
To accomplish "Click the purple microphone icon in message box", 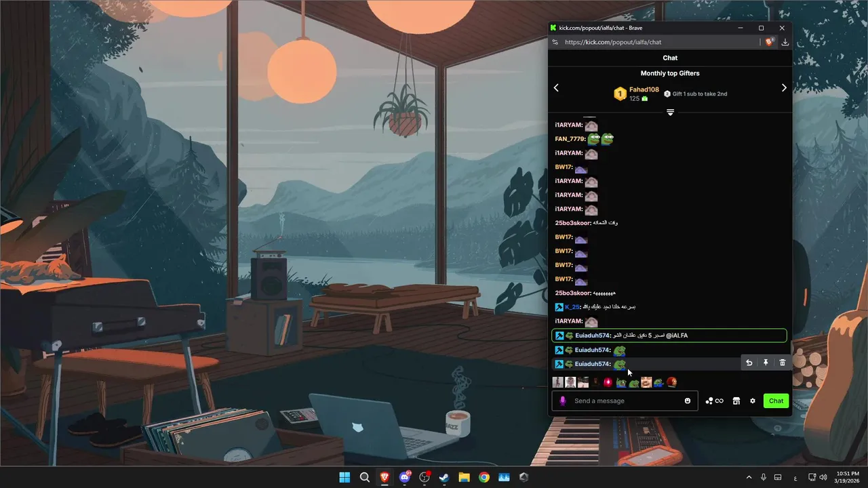I will 562,401.
